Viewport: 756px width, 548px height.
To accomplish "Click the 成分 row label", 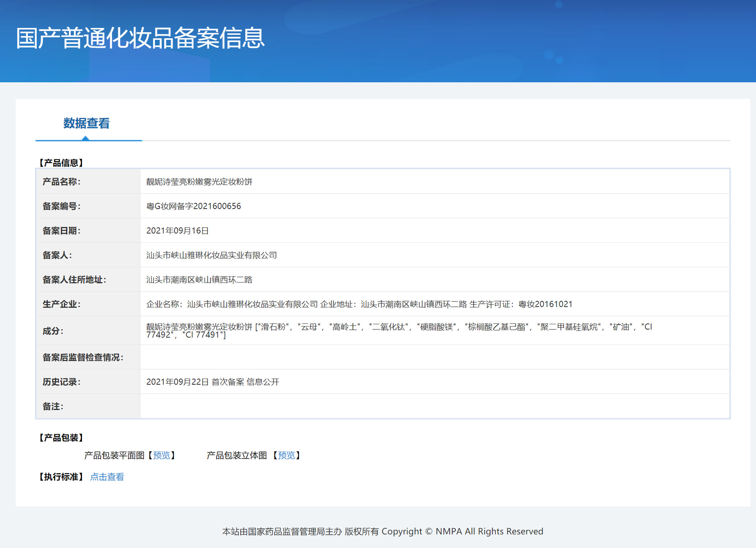I will click(53, 331).
